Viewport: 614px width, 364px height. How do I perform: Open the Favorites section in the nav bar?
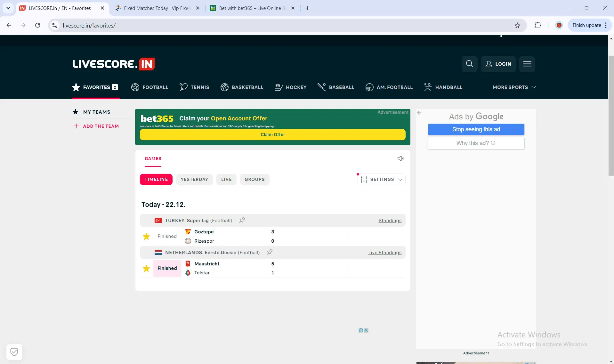(95, 87)
